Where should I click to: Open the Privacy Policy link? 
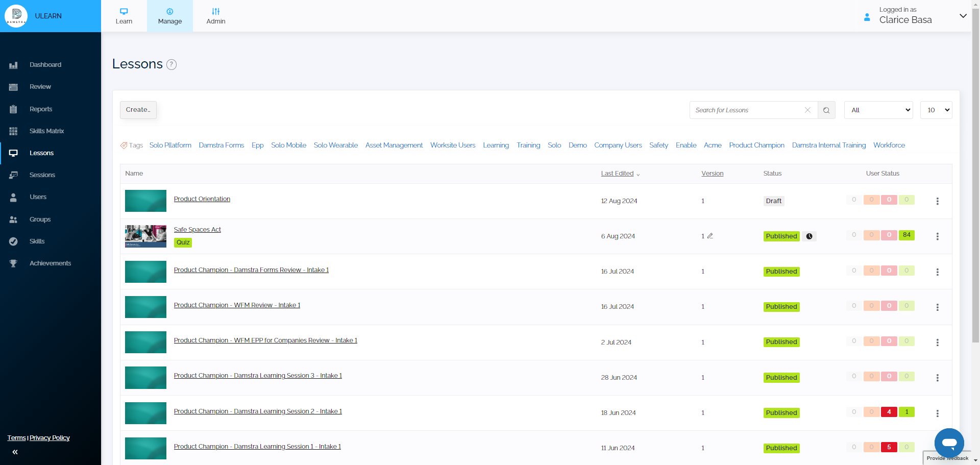coord(50,438)
